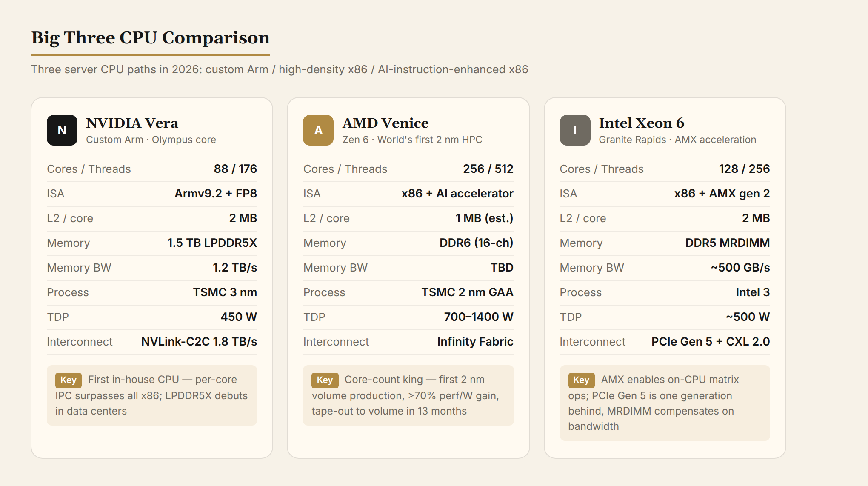The height and width of the screenshot is (486, 868).
Task: Click the "700–1400 W" TDP value
Action: [479, 317]
